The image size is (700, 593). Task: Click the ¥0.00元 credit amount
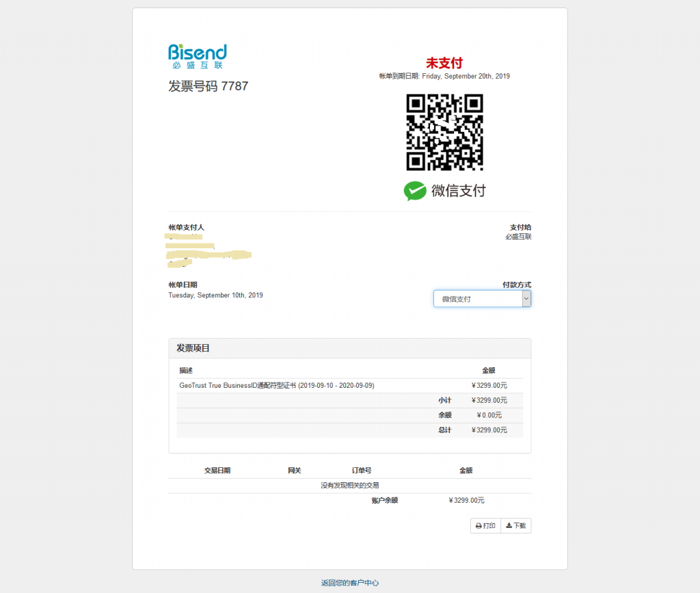click(x=489, y=415)
